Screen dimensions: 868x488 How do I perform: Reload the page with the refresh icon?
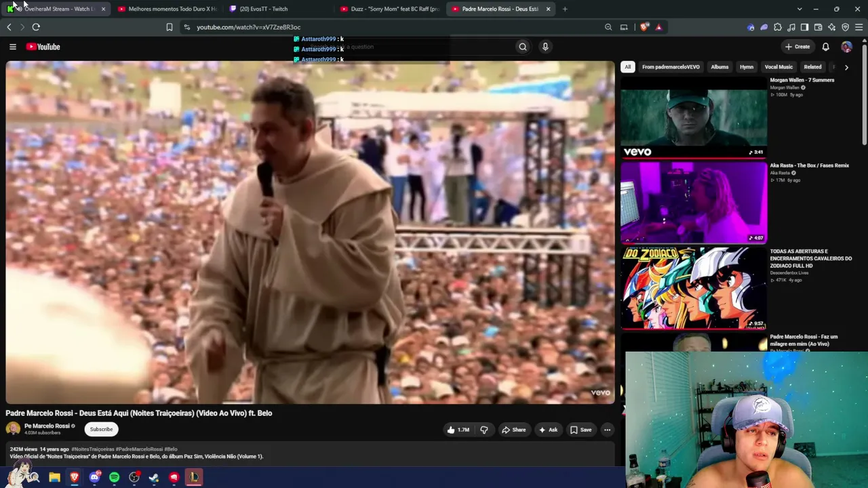(x=36, y=27)
